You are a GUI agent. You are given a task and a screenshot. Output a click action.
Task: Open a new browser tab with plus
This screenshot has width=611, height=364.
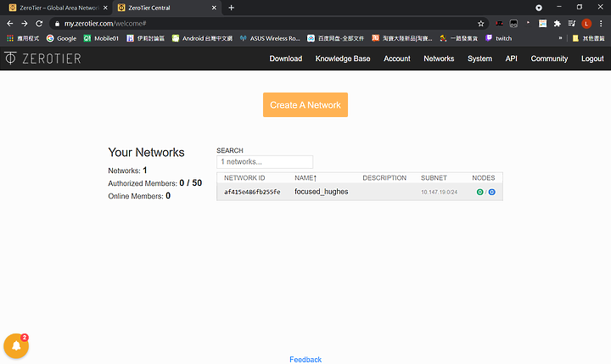[231, 8]
